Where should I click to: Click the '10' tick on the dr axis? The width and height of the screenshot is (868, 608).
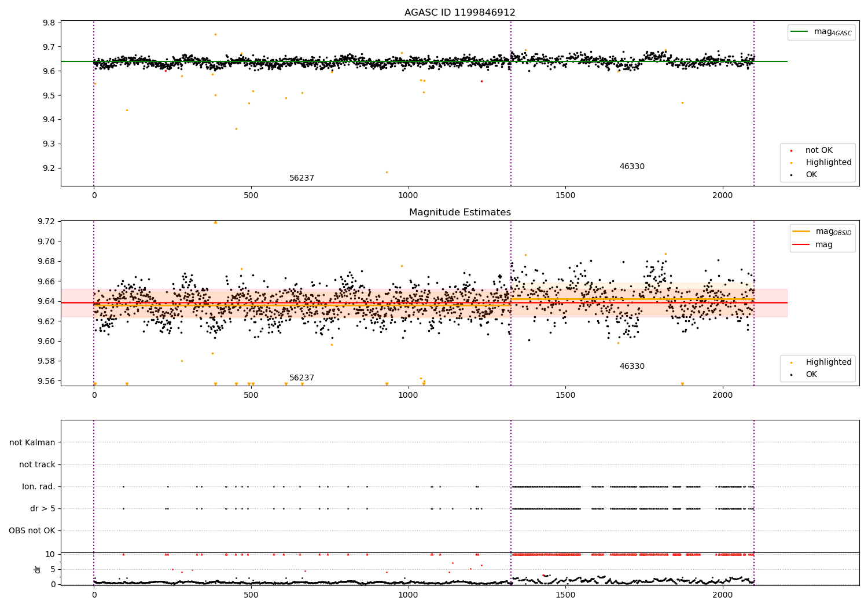pos(50,555)
